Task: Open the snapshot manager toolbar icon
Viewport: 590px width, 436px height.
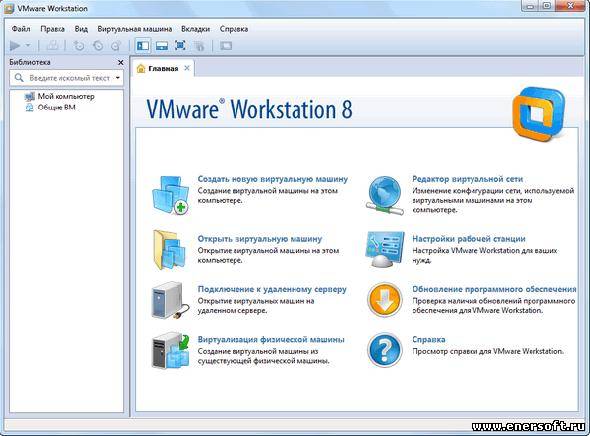Action: pyautogui.click(x=116, y=46)
